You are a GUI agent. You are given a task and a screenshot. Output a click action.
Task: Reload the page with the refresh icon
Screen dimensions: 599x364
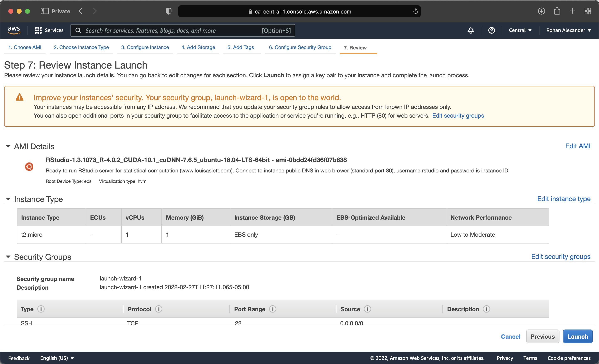pos(415,11)
